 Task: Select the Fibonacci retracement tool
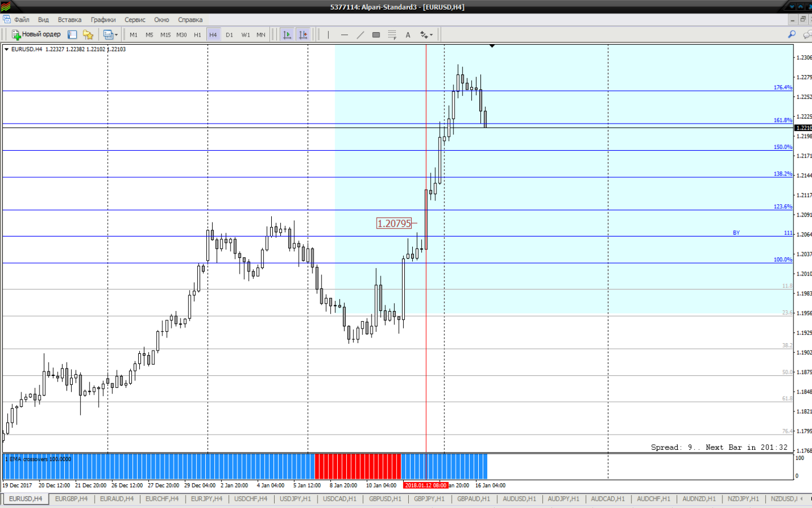[x=392, y=35]
